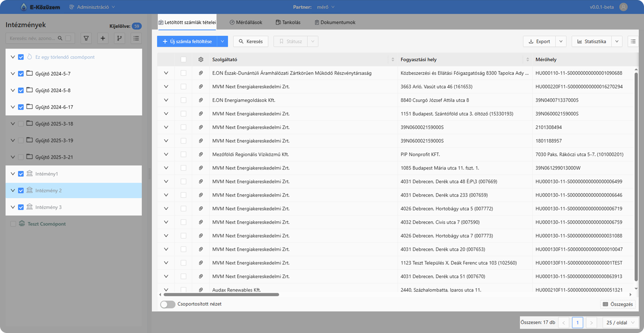This screenshot has height=333, width=644.
Task: Open the Export dropdown arrow
Action: point(561,41)
